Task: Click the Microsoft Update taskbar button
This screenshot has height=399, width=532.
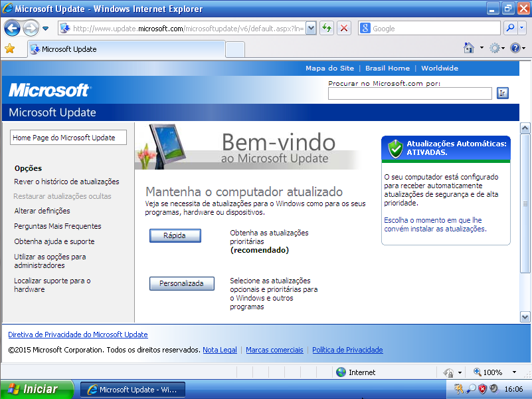Action: [x=133, y=390]
